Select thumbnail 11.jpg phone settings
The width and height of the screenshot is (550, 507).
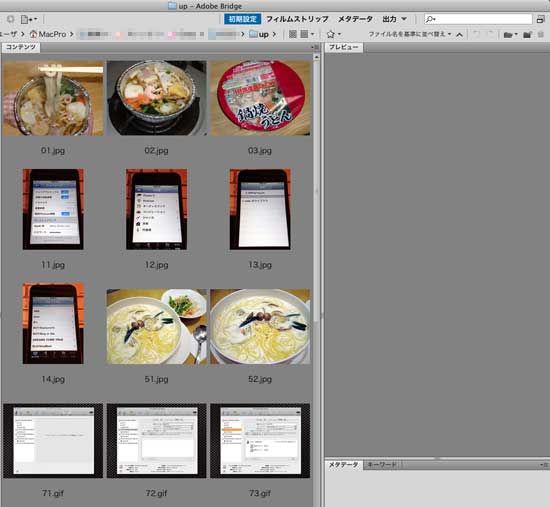pos(53,209)
